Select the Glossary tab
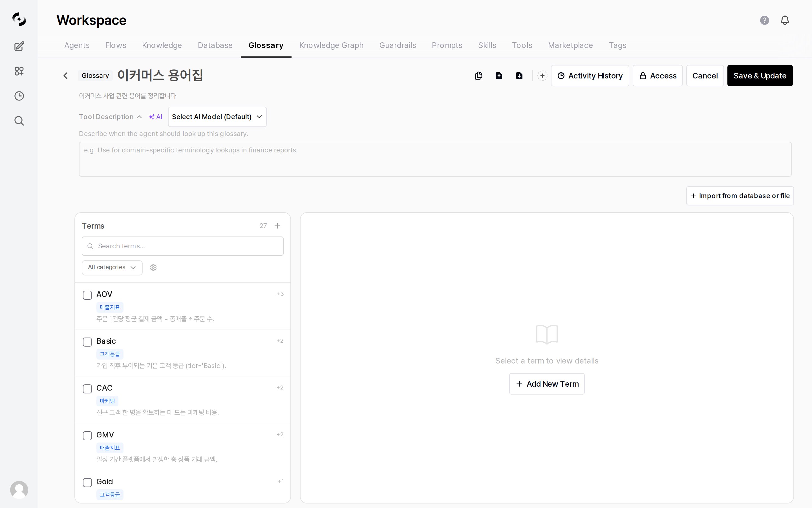 266,45
